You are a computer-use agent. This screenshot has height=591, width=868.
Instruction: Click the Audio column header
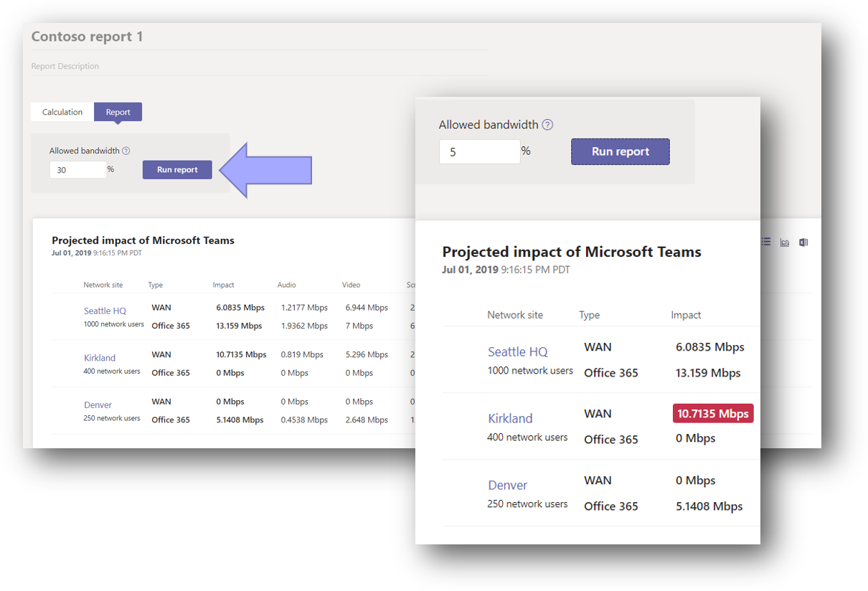point(287,285)
